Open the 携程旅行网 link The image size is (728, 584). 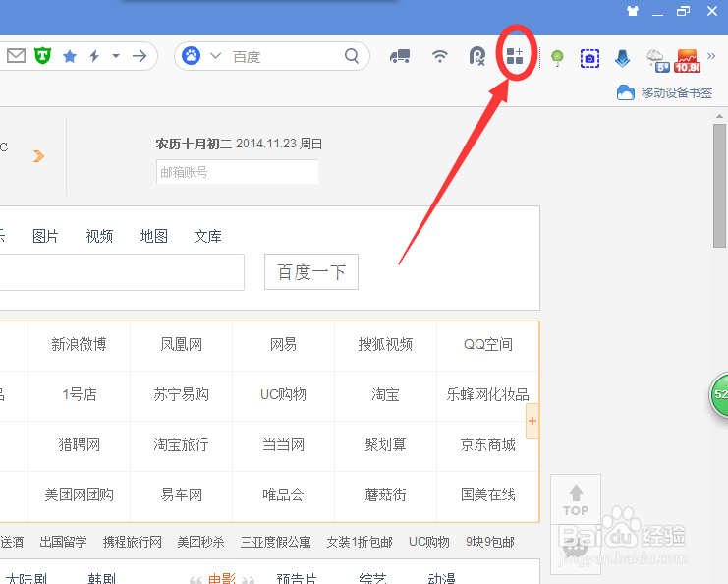pos(133,542)
